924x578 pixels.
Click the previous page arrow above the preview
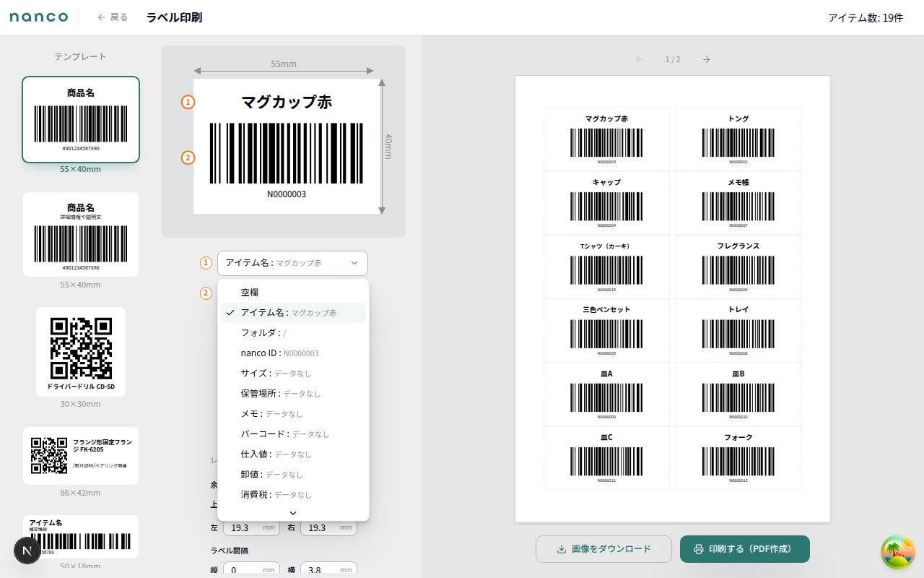(639, 59)
